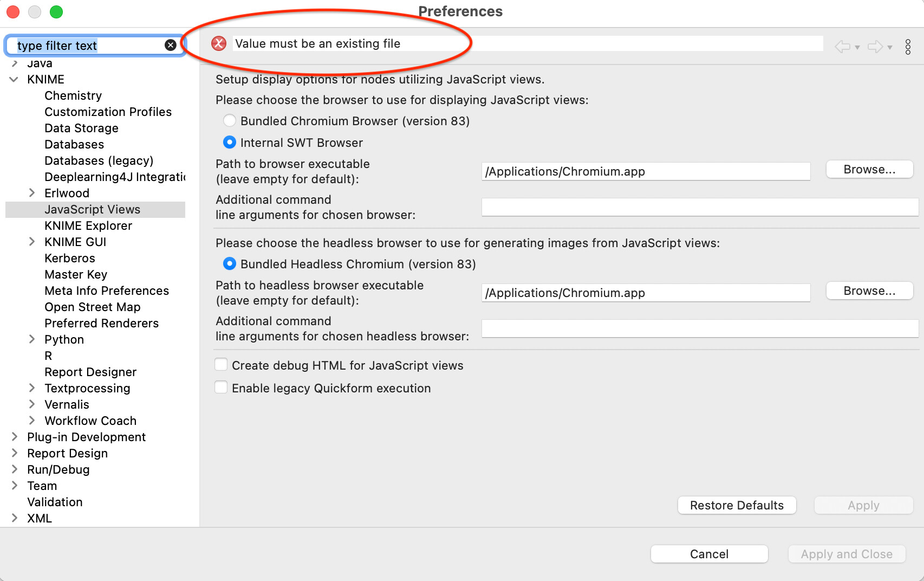Click Apply and Close button

click(847, 554)
